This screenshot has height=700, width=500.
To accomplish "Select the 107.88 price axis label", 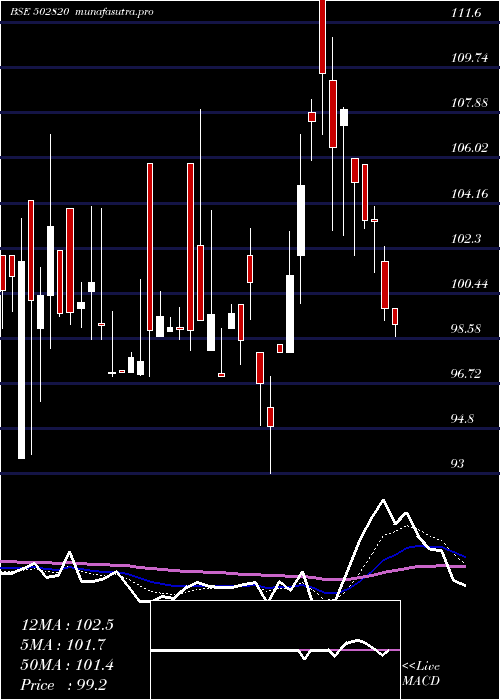I will coord(470,103).
